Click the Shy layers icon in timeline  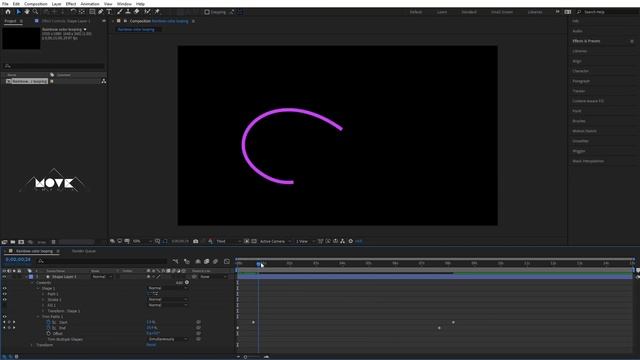198,261
